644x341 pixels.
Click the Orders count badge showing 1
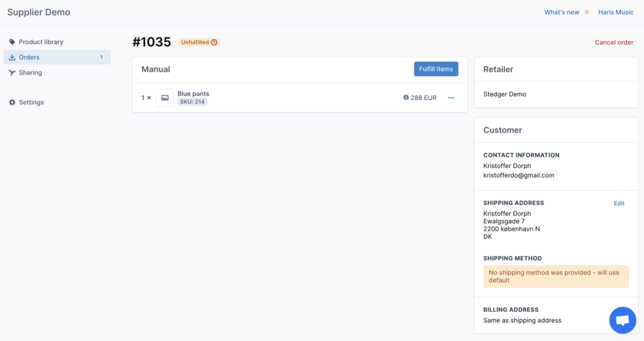[101, 57]
